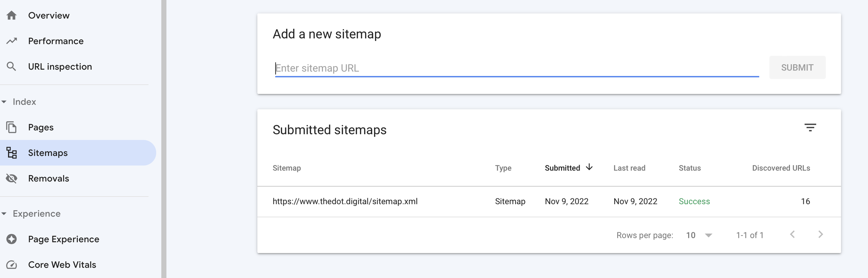Click the Performance trend line icon
Screen dimensions: 868x278
coord(11,41)
